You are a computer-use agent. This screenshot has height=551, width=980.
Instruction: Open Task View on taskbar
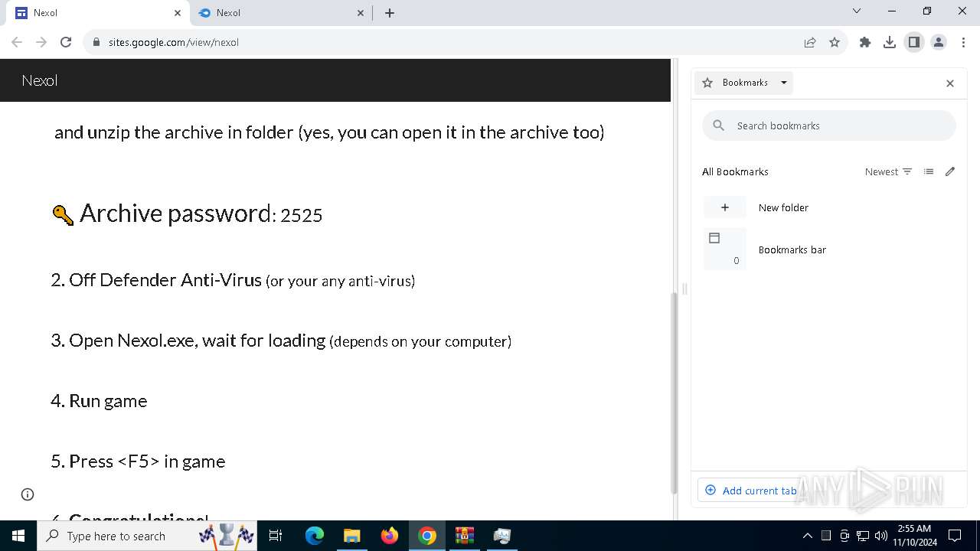click(276, 536)
